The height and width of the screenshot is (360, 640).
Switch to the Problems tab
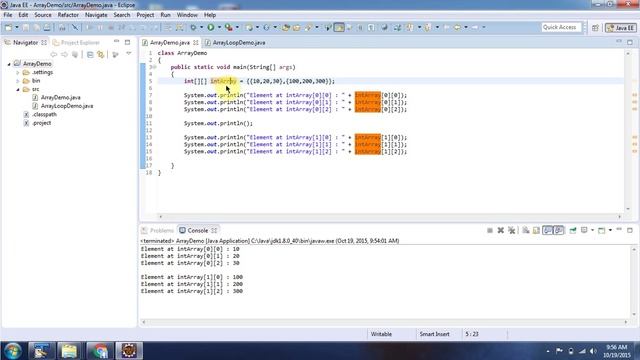click(x=158, y=230)
